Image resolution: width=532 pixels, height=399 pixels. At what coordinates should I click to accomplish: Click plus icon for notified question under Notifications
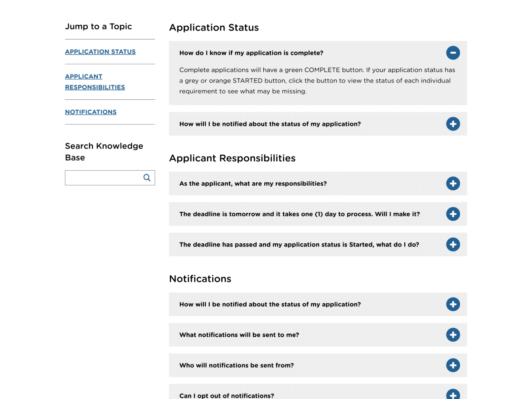[453, 305]
